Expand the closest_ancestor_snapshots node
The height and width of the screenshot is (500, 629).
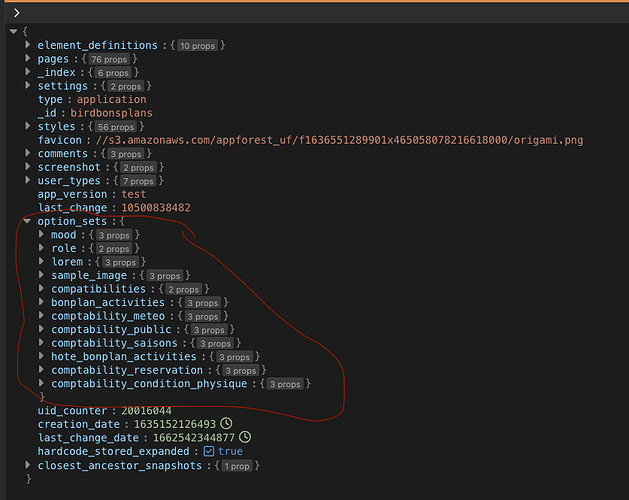coord(28,465)
